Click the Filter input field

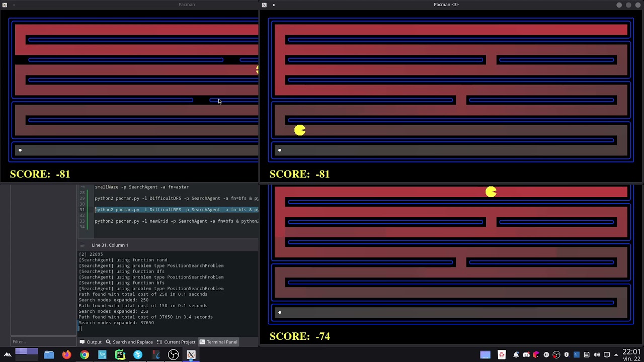(42, 342)
